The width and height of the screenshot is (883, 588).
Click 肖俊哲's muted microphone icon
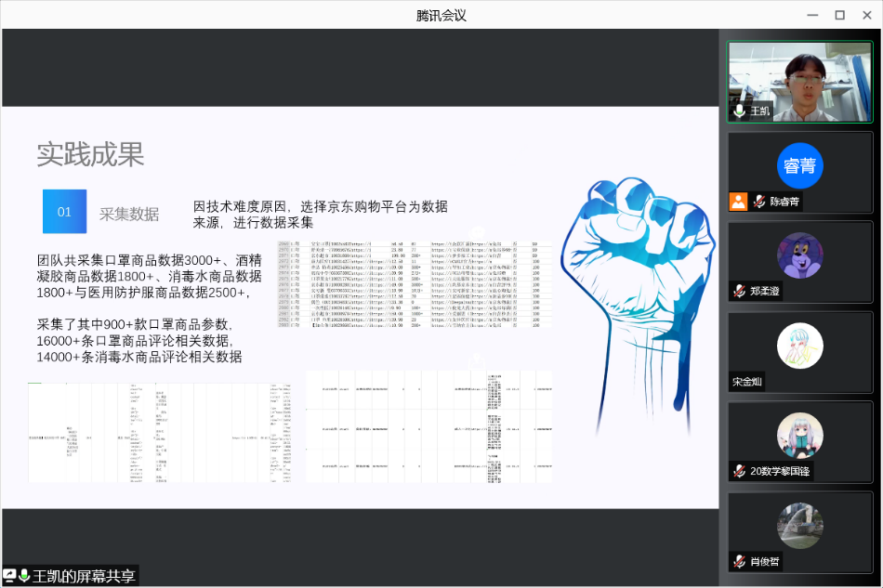pyautogui.click(x=740, y=562)
